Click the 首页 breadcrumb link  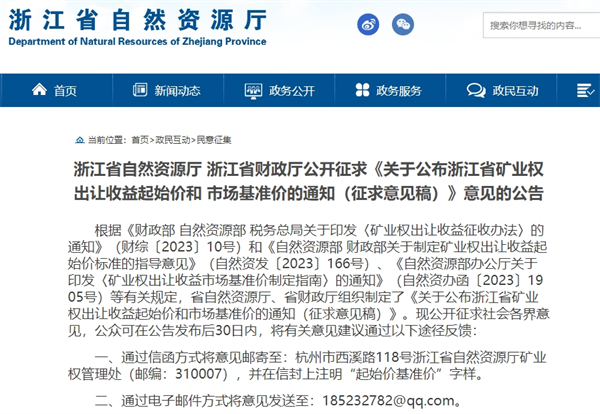pos(139,140)
